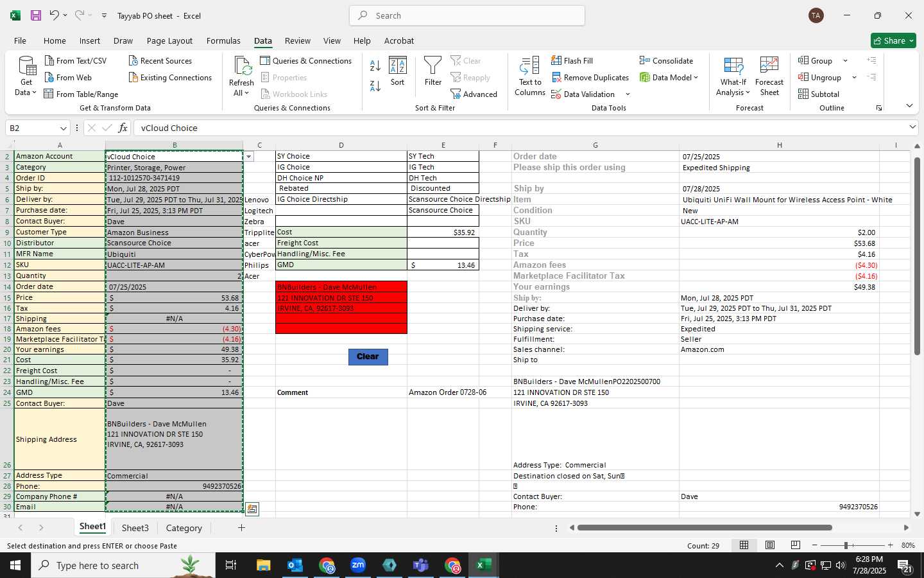Viewport: 924px width, 578px height.
Task: Expand the Data Model dropdown arrow
Action: (x=696, y=77)
